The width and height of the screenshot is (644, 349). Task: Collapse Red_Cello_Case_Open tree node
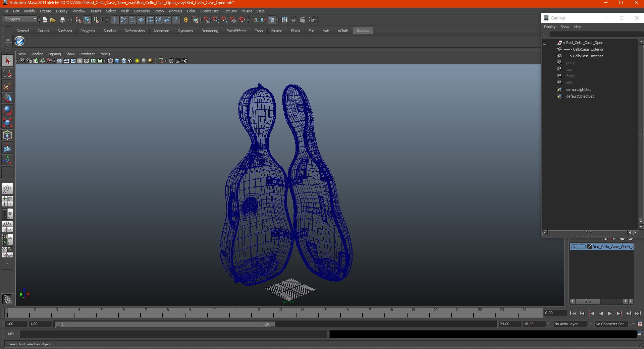[545, 43]
